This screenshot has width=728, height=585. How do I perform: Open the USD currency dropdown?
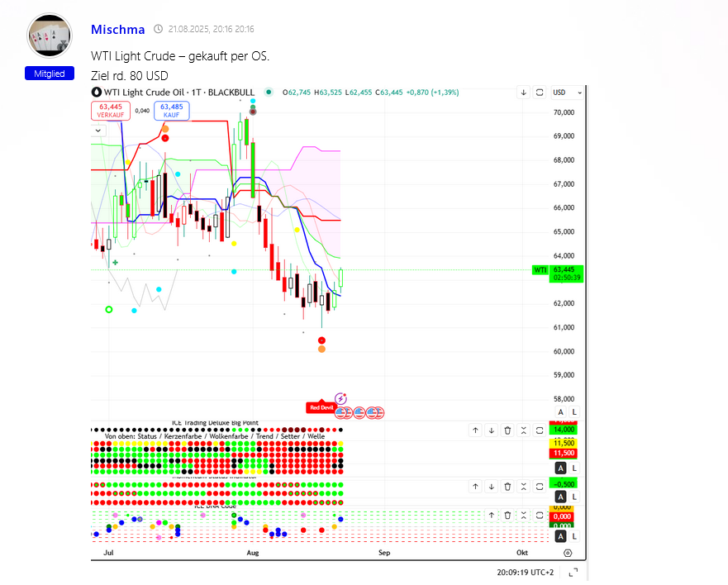point(567,93)
